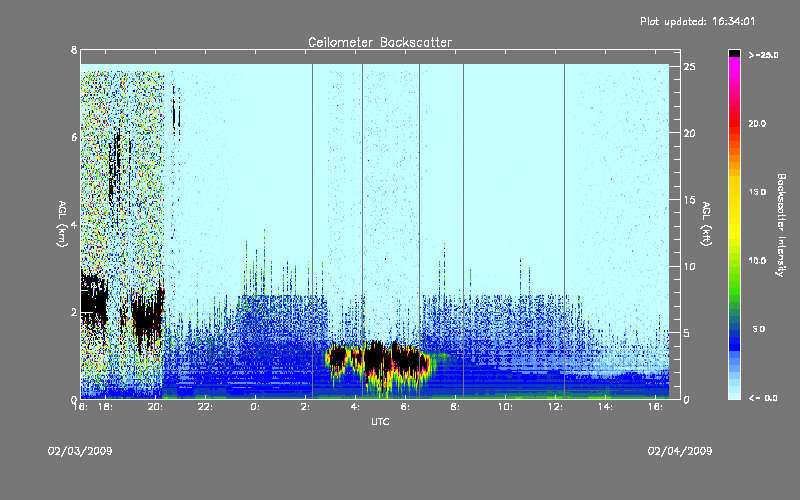Image resolution: width=800 pixels, height=500 pixels.
Task: Click the <= 0.0 colorbar minimum label
Action: (763, 398)
